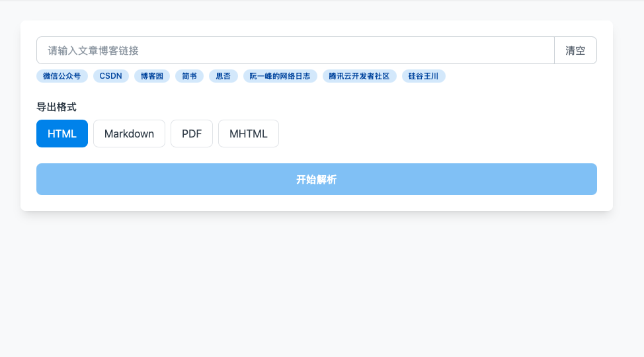Image resolution: width=644 pixels, height=357 pixels.
Task: Switch export format to Markdown
Action: tap(129, 134)
